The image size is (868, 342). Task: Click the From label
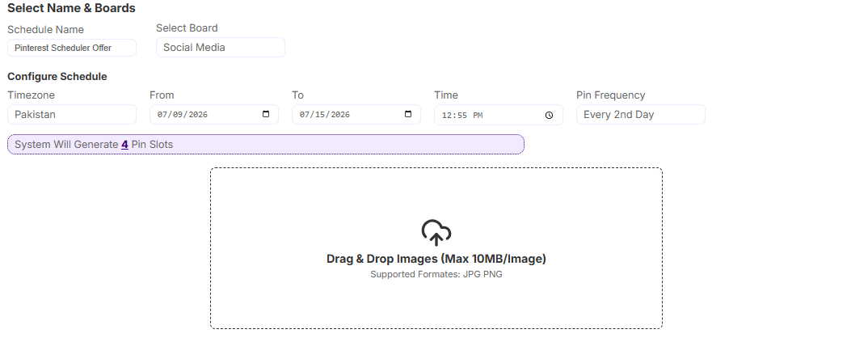pyautogui.click(x=162, y=95)
